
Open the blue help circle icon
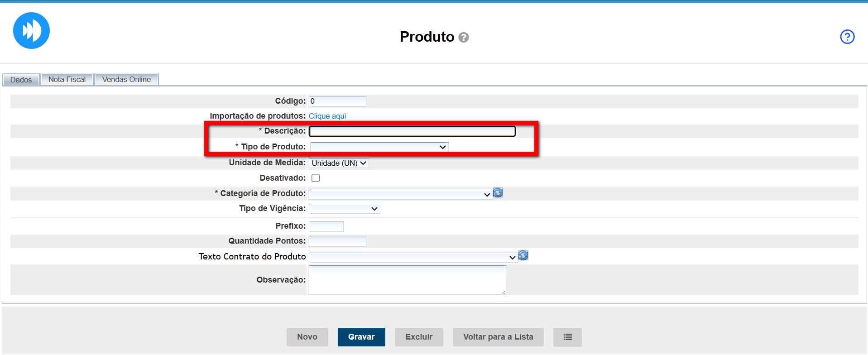pos(847,37)
